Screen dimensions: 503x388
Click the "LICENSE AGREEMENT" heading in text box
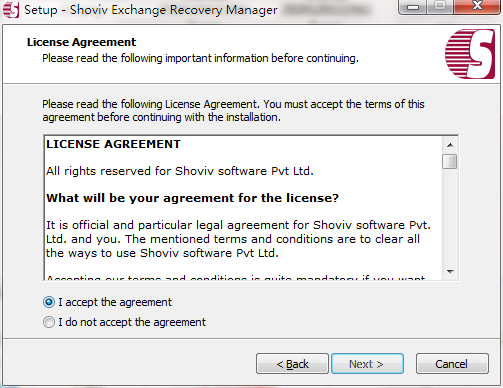[x=113, y=144]
